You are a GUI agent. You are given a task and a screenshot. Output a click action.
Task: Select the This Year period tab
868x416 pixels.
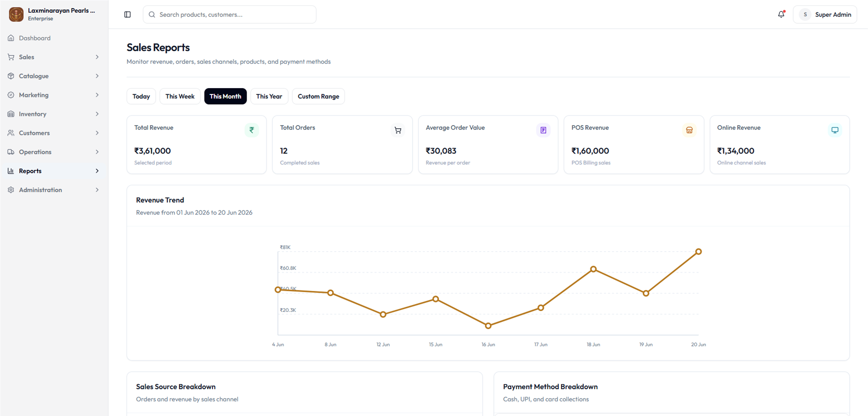(x=269, y=96)
